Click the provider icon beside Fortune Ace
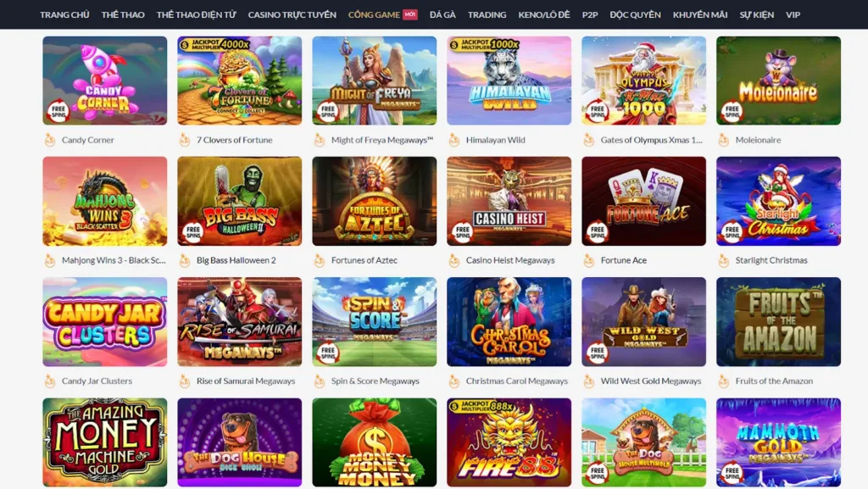 (589, 260)
